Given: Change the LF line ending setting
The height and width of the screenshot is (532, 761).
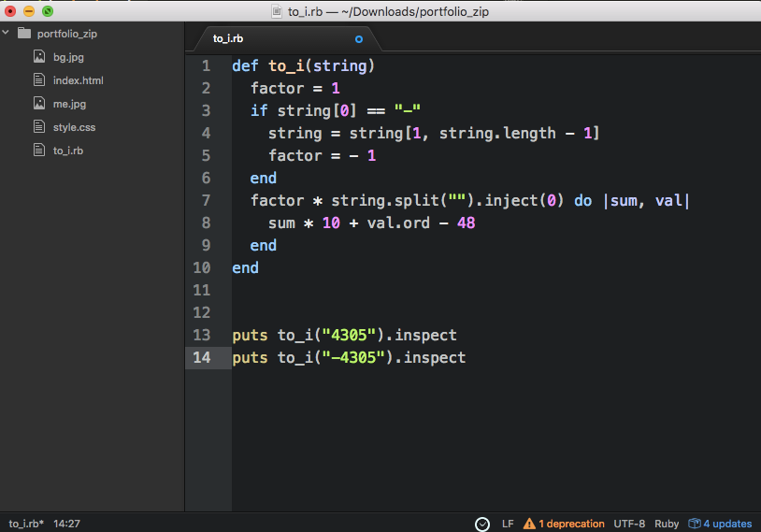Looking at the screenshot, I should (x=508, y=524).
